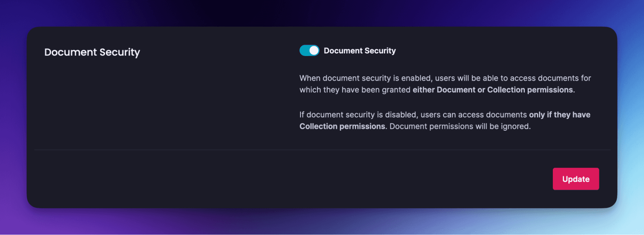Click the text 'When document security is enabled'
The height and width of the screenshot is (235, 644).
click(x=365, y=78)
